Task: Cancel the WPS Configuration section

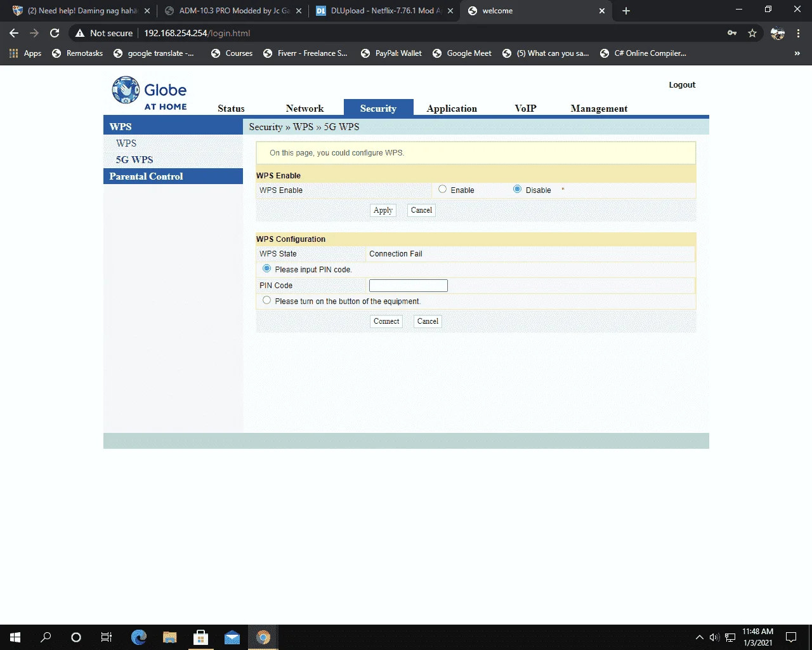Action: (428, 321)
